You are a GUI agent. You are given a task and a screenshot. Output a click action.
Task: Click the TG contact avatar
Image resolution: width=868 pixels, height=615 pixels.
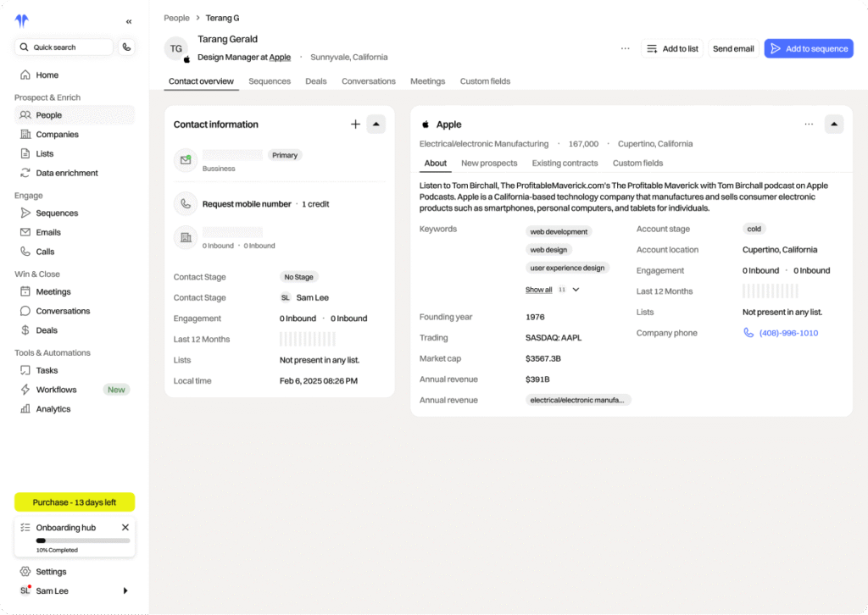[176, 48]
